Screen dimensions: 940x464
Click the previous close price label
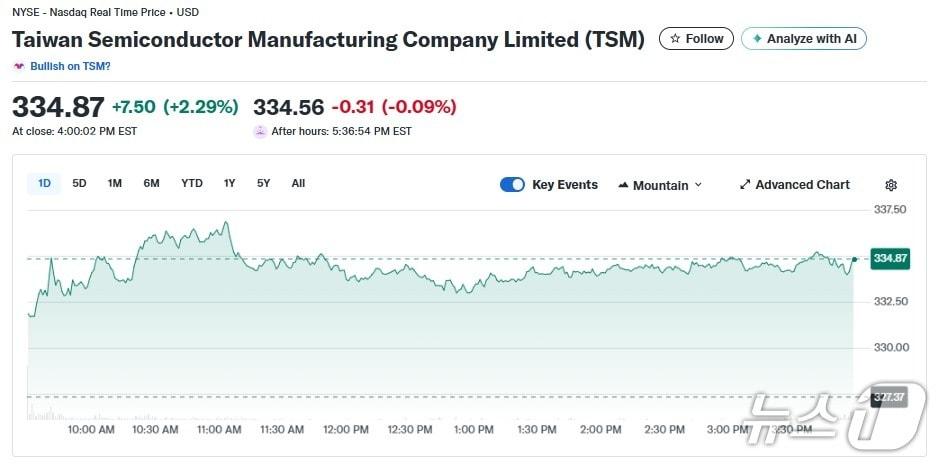(x=889, y=396)
